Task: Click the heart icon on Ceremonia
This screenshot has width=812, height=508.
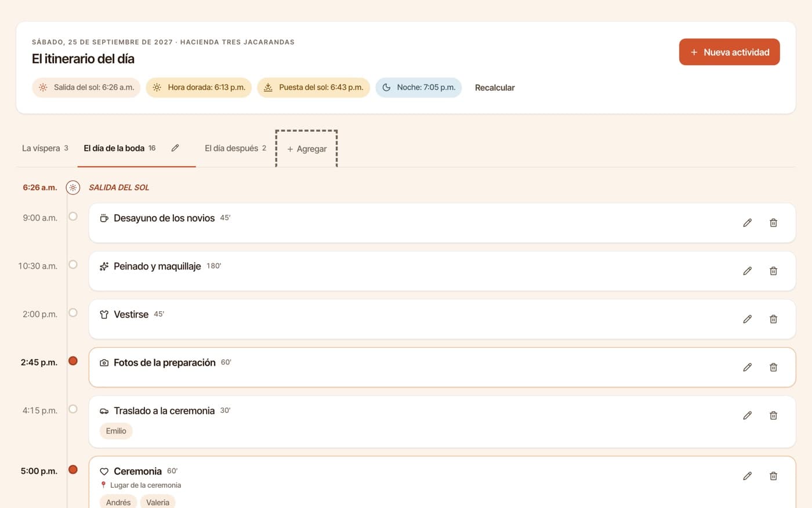Action: pyautogui.click(x=104, y=471)
